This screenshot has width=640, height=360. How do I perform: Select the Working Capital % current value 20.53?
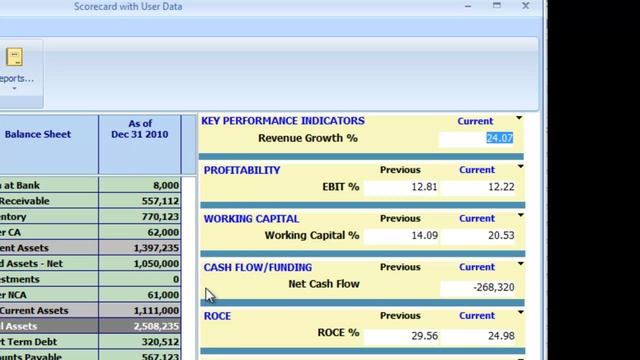[478, 236]
